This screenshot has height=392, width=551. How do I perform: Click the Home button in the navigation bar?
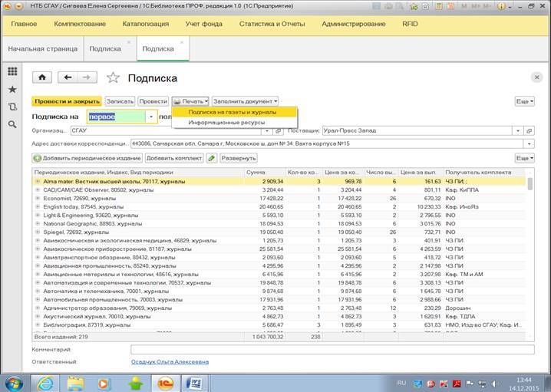coord(41,77)
